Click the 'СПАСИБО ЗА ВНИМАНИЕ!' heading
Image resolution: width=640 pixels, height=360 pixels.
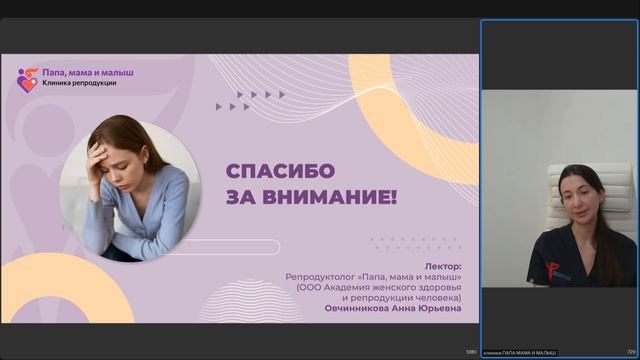click(311, 184)
